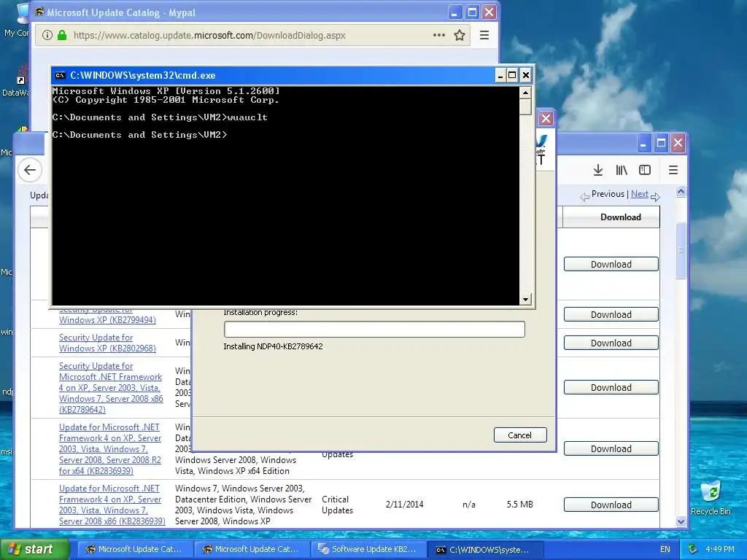Cancel the NDP40-KB2789642 installation
Image resolution: width=747 pixels, height=560 pixels.
click(x=519, y=435)
